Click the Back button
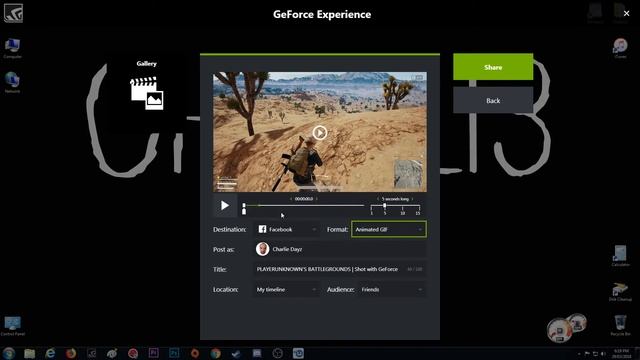The image size is (640, 360). click(x=493, y=100)
